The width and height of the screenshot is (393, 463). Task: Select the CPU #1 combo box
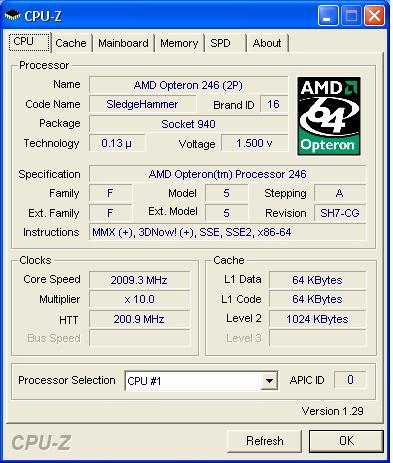coord(201,381)
